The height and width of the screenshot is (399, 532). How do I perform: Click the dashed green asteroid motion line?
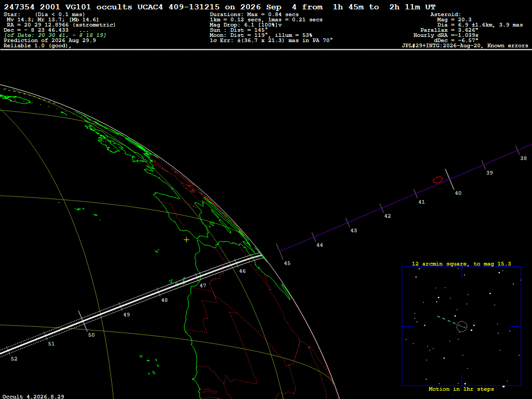(447, 320)
